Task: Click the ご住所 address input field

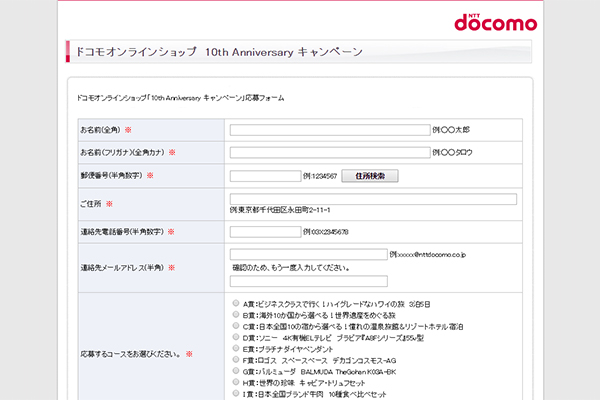Action: (373, 199)
